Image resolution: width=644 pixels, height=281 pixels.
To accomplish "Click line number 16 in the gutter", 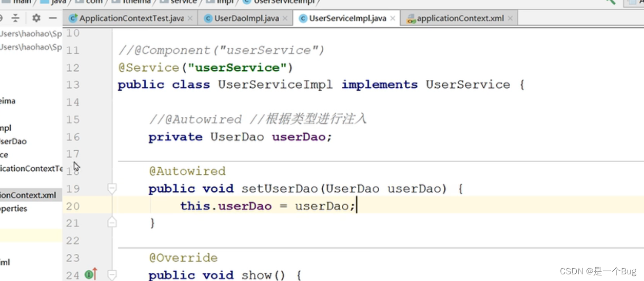I will (73, 137).
